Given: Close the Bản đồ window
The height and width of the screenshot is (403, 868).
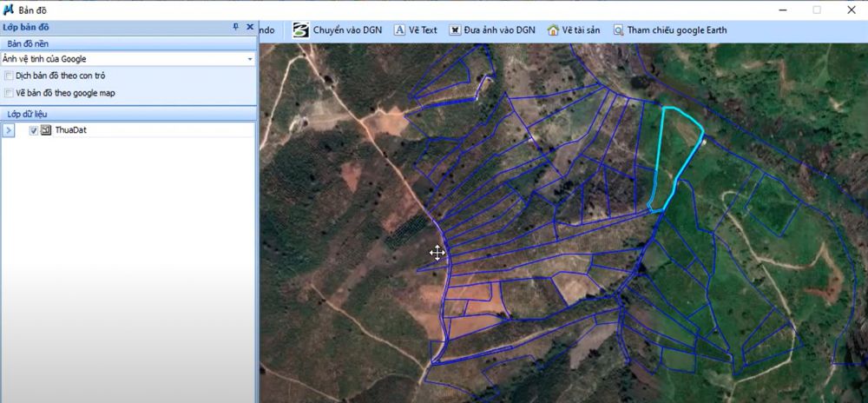Looking at the screenshot, I should 852,10.
